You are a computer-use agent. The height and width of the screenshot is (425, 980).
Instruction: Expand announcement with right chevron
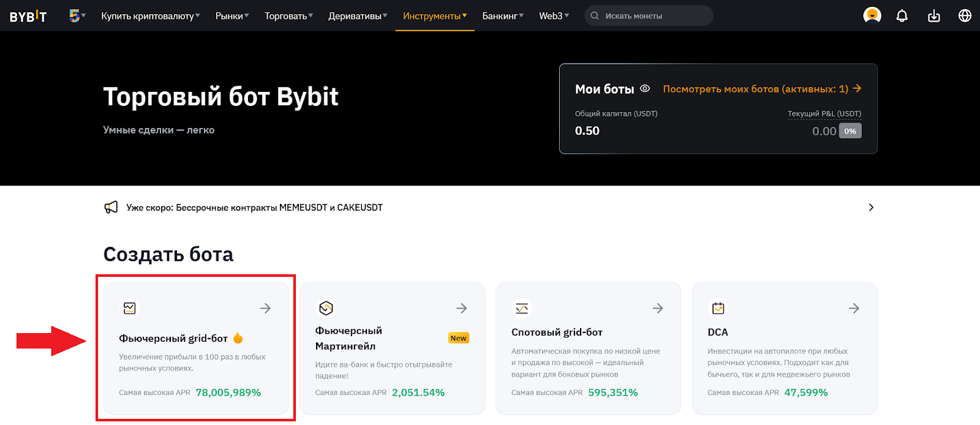(x=871, y=208)
